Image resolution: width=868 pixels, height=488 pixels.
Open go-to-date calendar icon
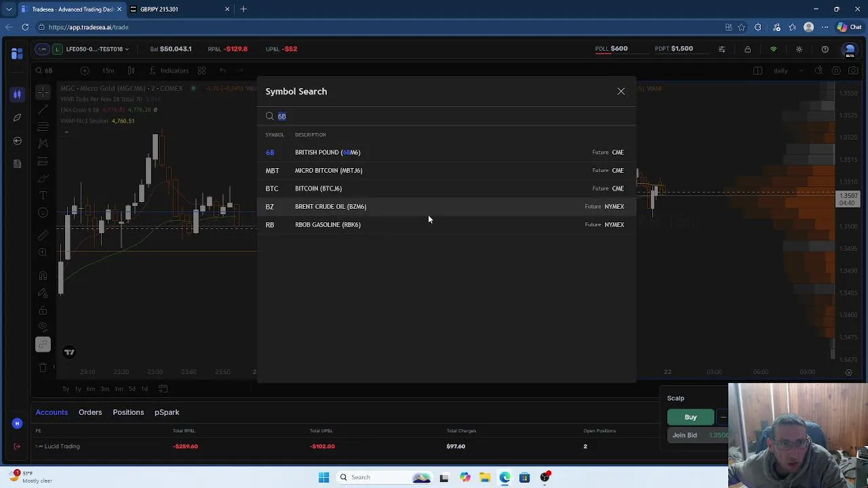[x=163, y=388]
